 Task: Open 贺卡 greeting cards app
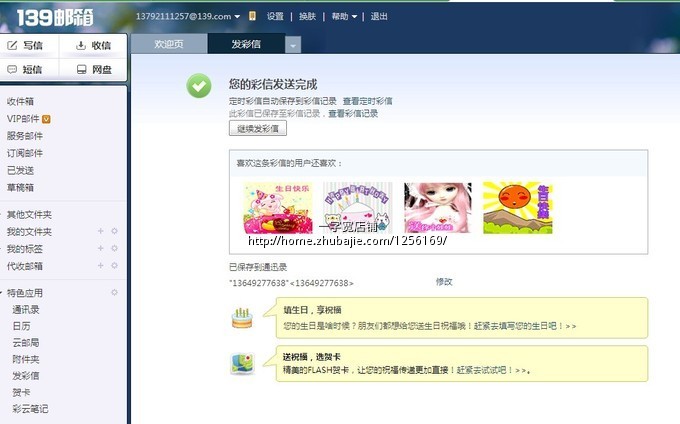21,392
